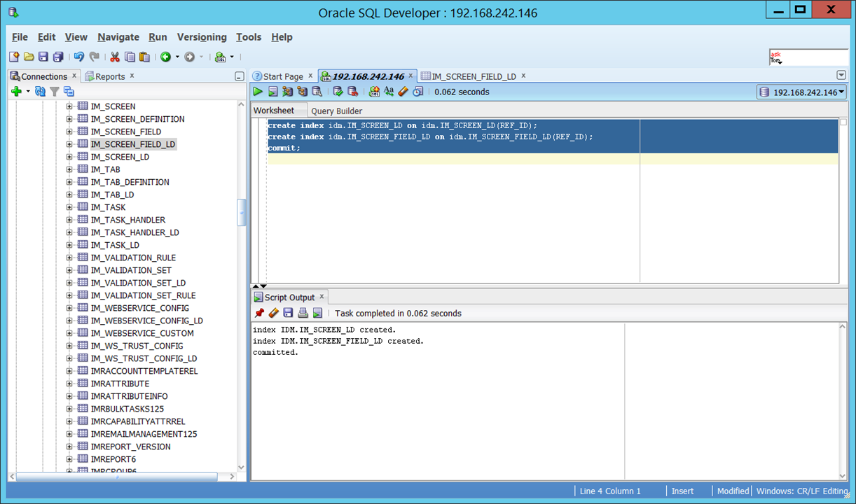Open the Back history dropdown arrow

[177, 57]
